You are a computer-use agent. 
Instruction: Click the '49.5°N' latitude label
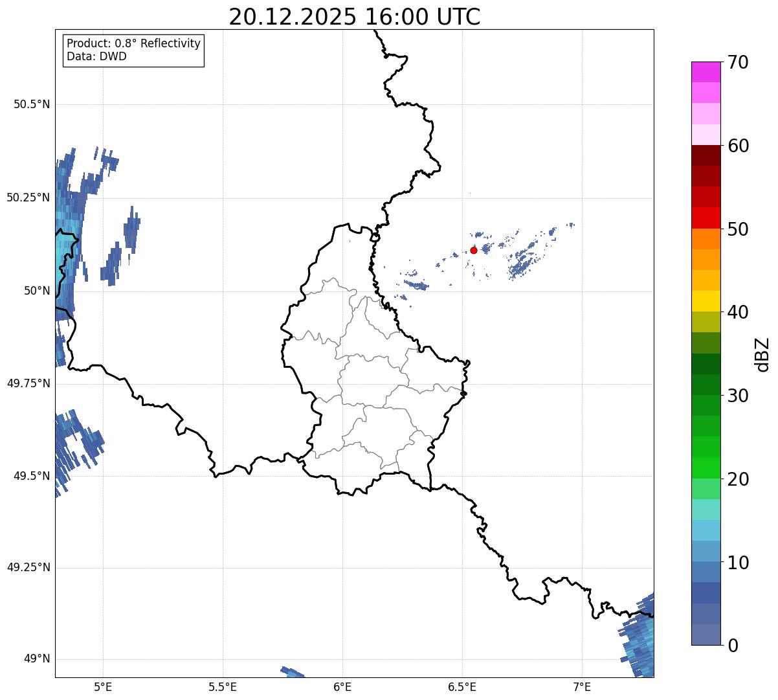pyautogui.click(x=32, y=476)
